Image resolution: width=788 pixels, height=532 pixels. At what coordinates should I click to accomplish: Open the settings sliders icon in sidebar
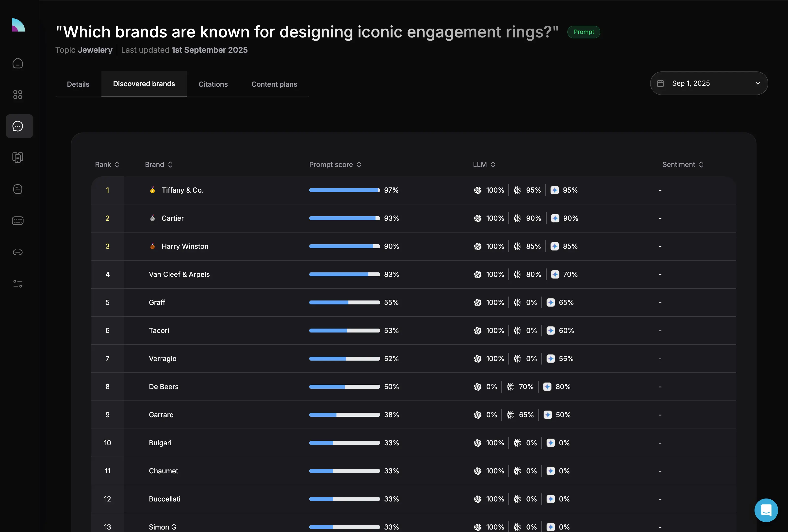pyautogui.click(x=18, y=284)
